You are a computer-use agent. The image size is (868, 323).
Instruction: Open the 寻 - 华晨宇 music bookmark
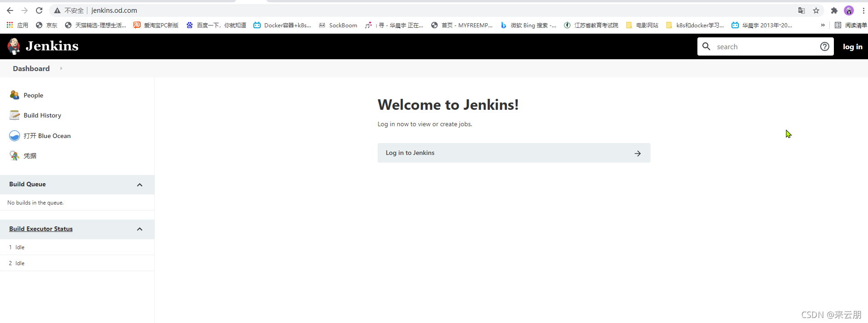[x=394, y=25]
